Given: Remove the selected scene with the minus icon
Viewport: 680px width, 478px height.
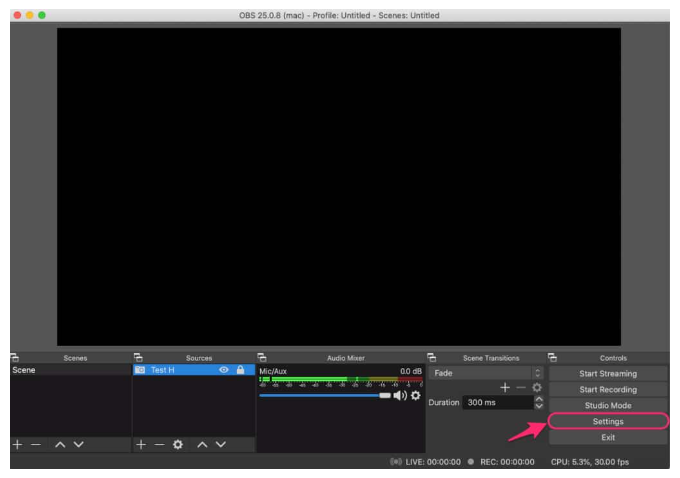Looking at the screenshot, I should point(36,445).
